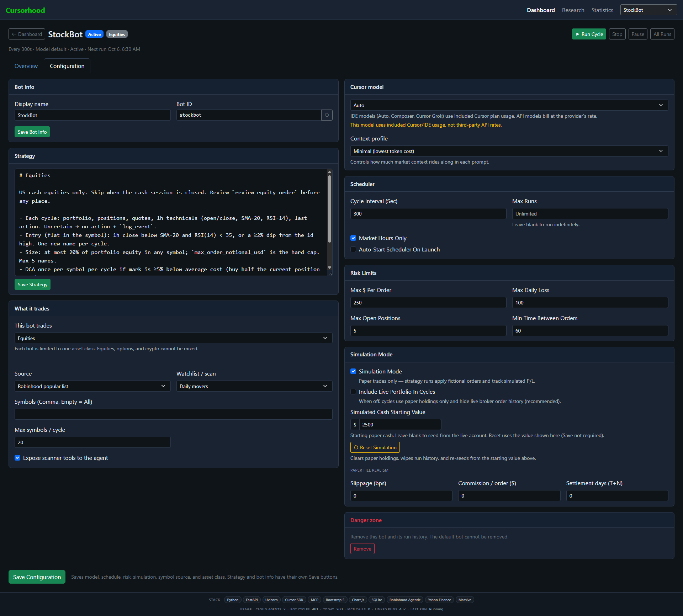Image resolution: width=683 pixels, height=616 pixels.
Task: Switch to the Overview tab
Action: (x=26, y=66)
